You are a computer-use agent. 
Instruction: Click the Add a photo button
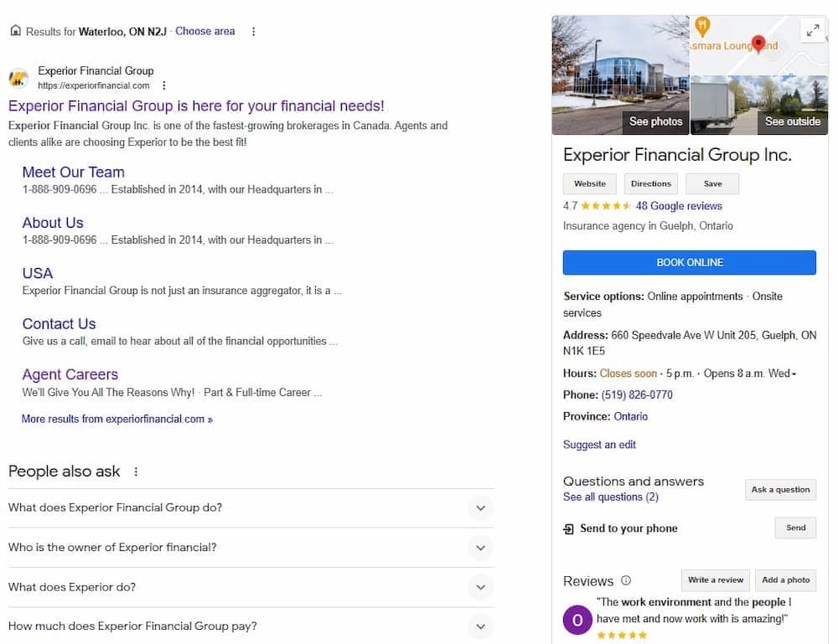(x=786, y=580)
